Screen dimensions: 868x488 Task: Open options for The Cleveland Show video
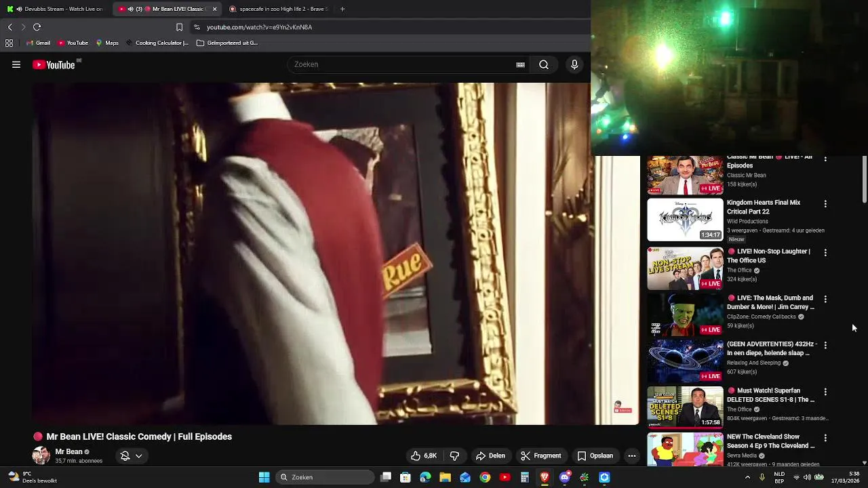click(x=825, y=438)
